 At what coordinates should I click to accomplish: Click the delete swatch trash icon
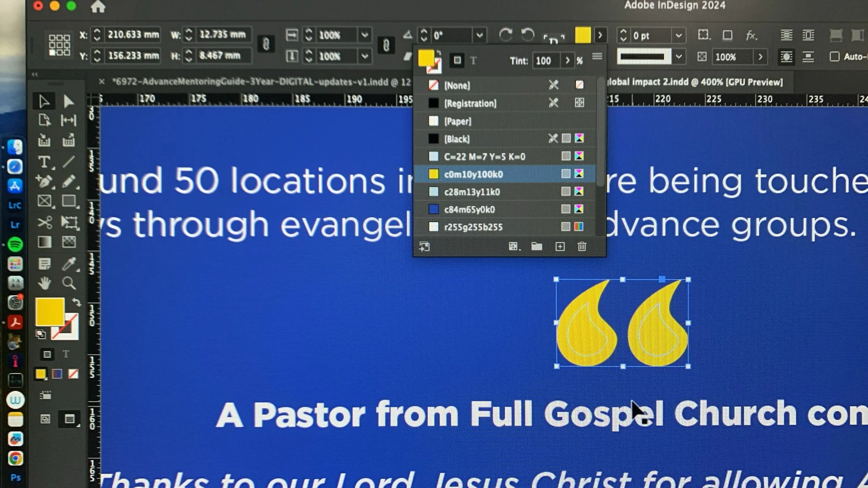(582, 247)
